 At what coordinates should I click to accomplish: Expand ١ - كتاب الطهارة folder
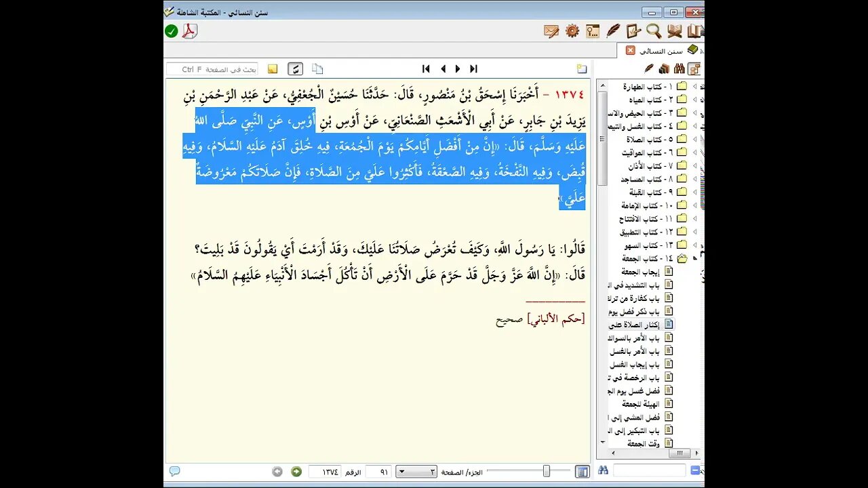coord(694,86)
